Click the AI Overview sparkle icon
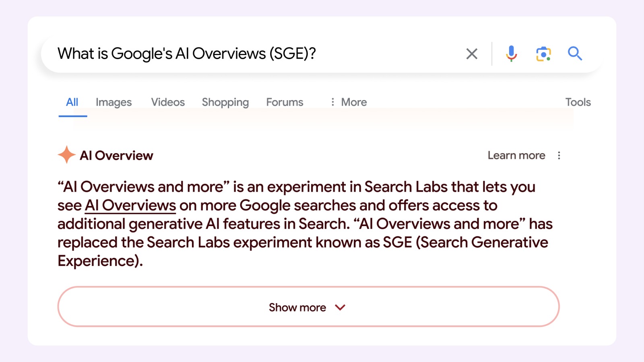 (x=66, y=154)
